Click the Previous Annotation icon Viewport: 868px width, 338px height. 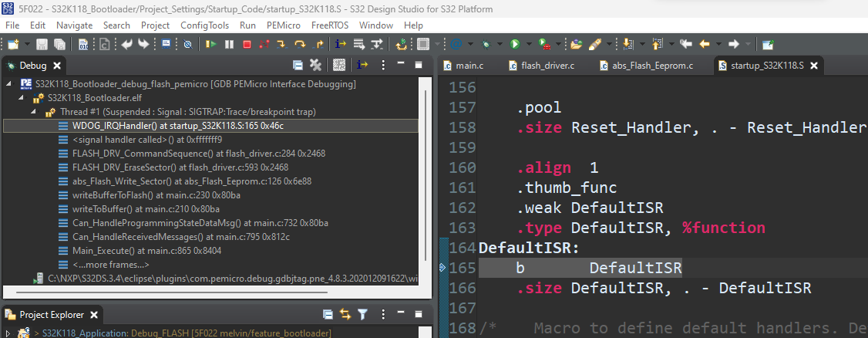pos(658,44)
